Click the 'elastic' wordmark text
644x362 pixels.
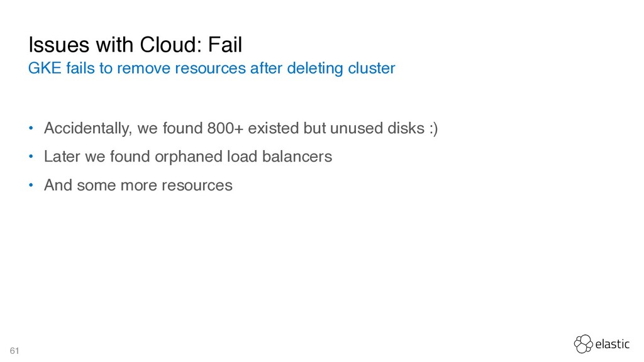(x=613, y=344)
